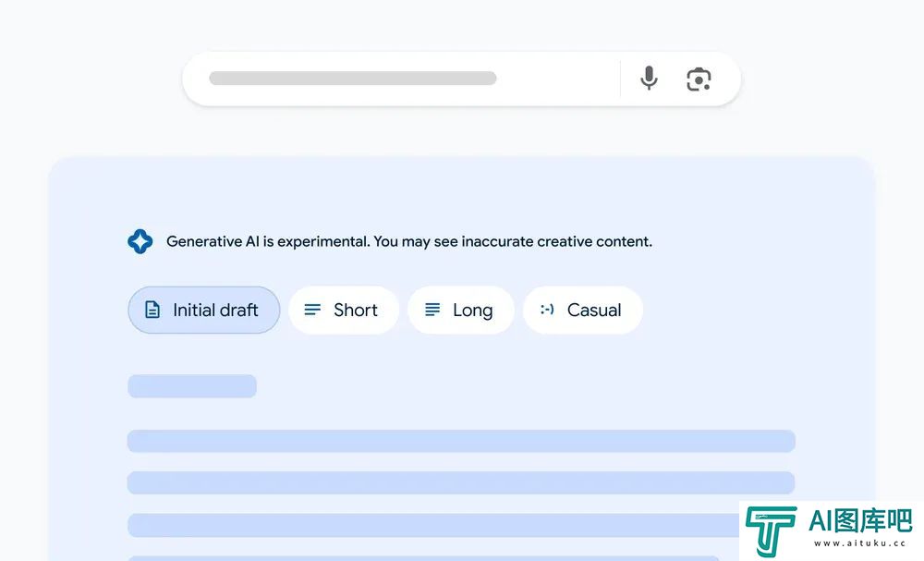The height and width of the screenshot is (561, 924).
Task: Choose the Casual tone chip
Action: [583, 310]
